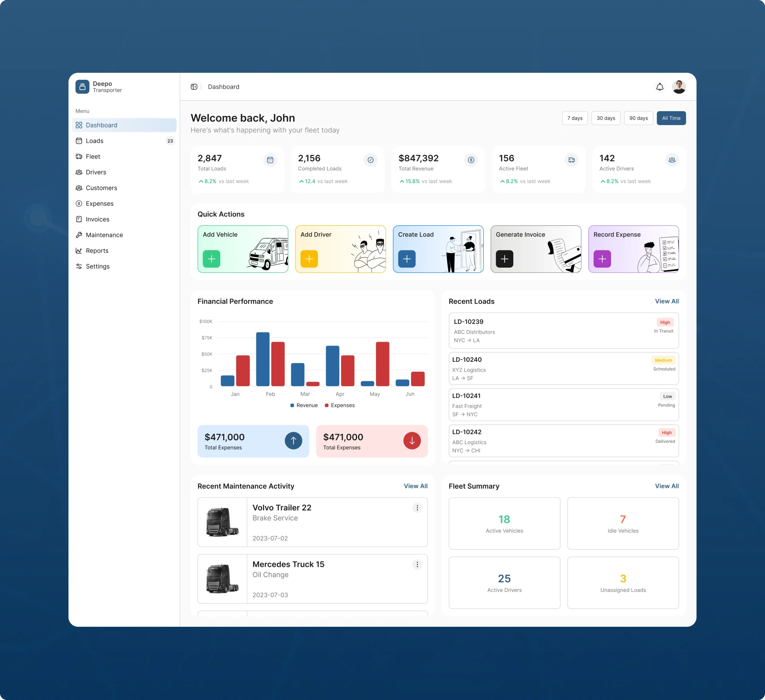765x700 pixels.
Task: Switch to the 90 days range
Action: pos(638,118)
